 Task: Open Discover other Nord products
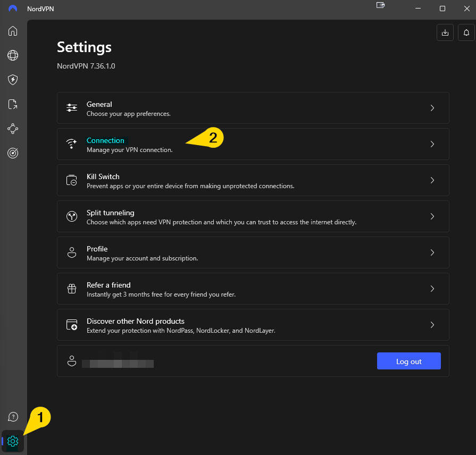pyautogui.click(x=253, y=325)
